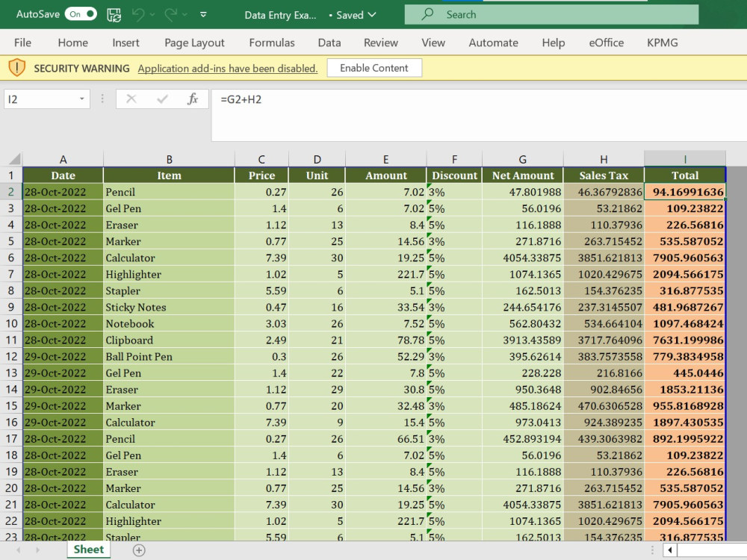Click the formula bar showing =G2+H2
This screenshot has height=560, width=747.
479,114
